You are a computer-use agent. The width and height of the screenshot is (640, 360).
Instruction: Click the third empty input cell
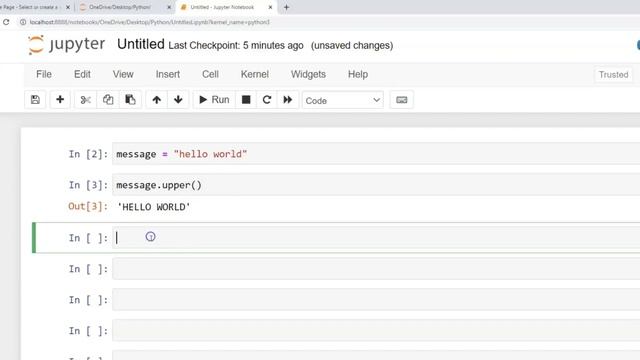(376, 300)
